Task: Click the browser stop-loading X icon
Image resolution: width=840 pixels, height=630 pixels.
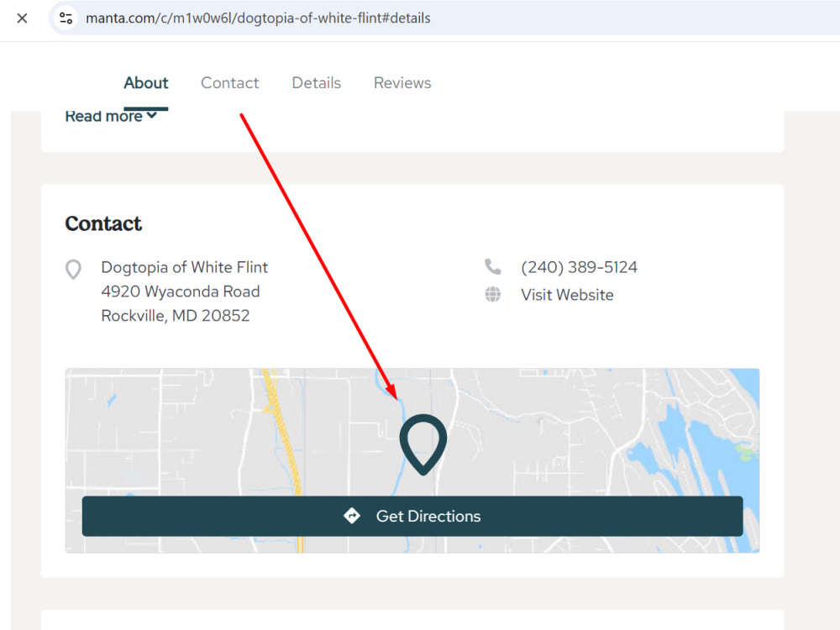Action: [x=22, y=18]
